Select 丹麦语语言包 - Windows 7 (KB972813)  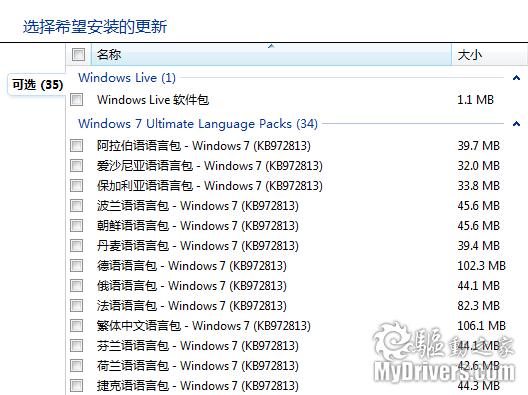tap(198, 246)
